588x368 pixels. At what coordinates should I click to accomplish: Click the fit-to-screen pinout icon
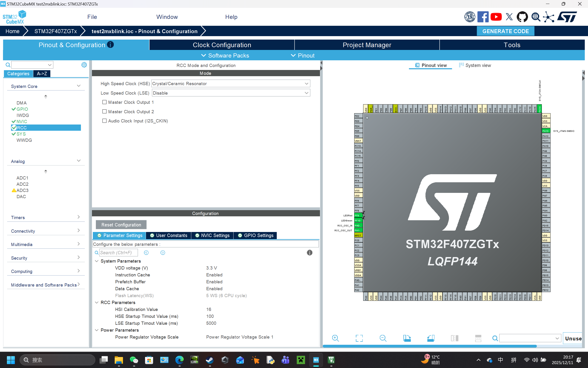coord(359,338)
